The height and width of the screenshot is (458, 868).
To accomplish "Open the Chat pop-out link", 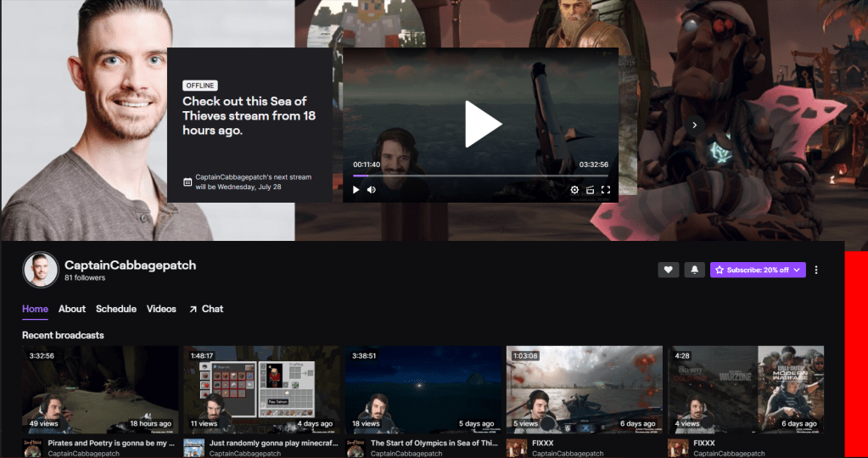I will (206, 309).
